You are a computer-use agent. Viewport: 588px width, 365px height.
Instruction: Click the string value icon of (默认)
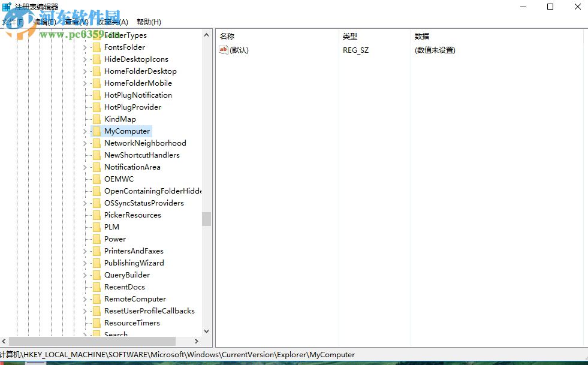224,50
